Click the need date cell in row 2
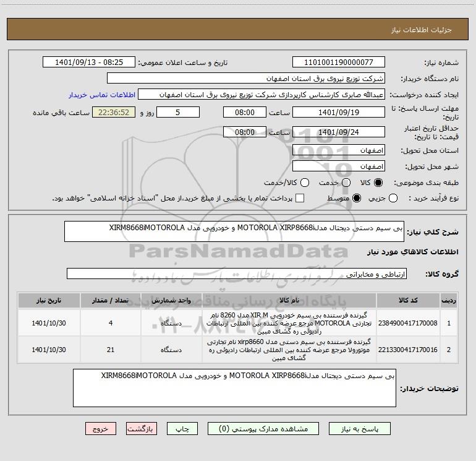This screenshot has width=476, height=461. coord(49,350)
